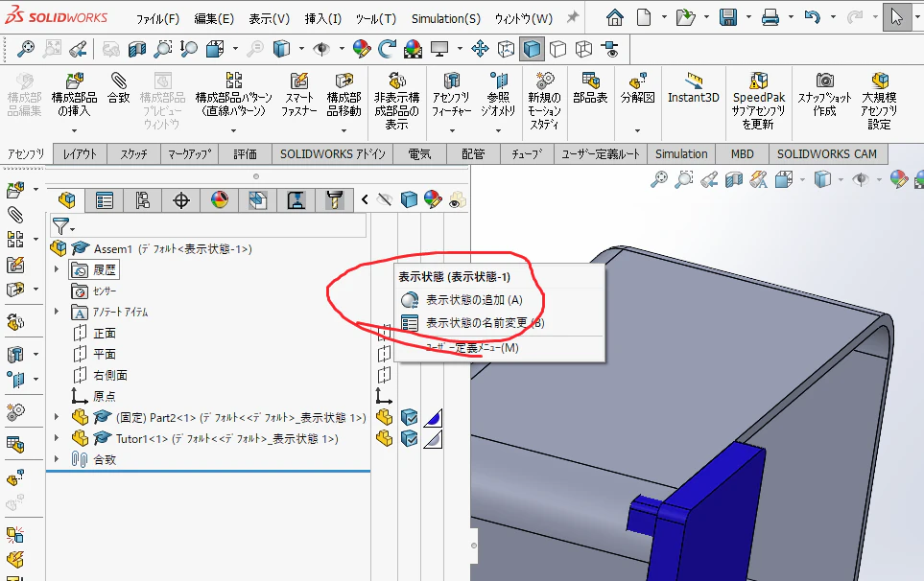The image size is (924, 581).
Task: Collapse display pane with left chevron
Action: click(365, 200)
